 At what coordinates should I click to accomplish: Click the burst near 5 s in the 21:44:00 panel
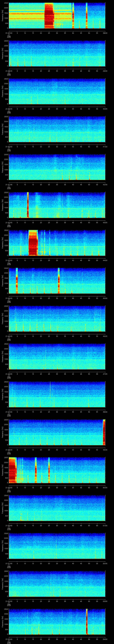pyautogui.click(x=17, y=281)
